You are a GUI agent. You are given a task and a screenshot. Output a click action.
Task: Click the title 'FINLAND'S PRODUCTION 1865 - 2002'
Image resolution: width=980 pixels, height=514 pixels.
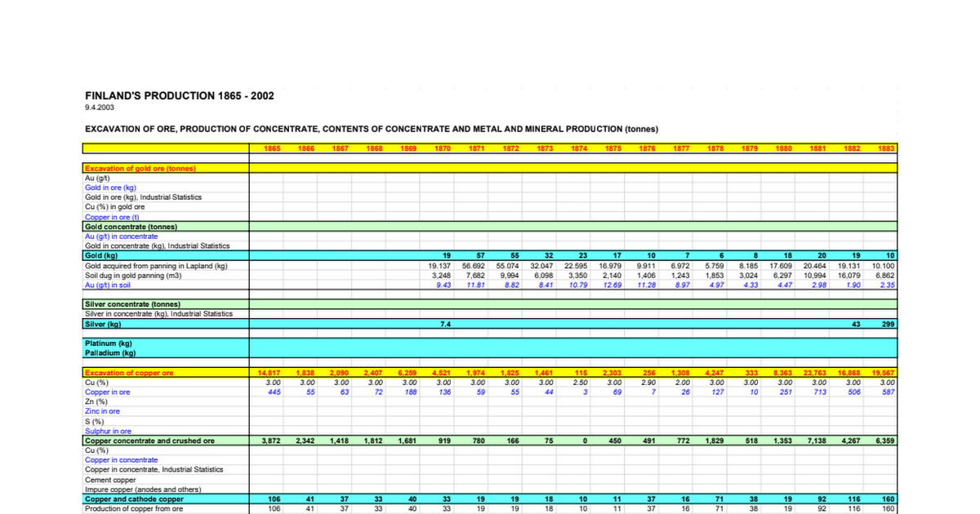(180, 95)
